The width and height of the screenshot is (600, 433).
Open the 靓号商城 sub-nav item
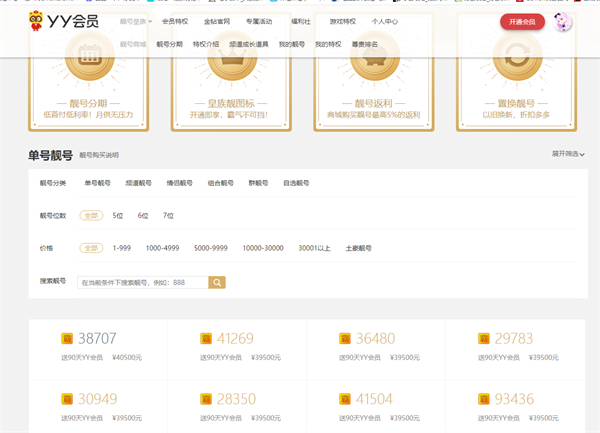click(x=133, y=44)
